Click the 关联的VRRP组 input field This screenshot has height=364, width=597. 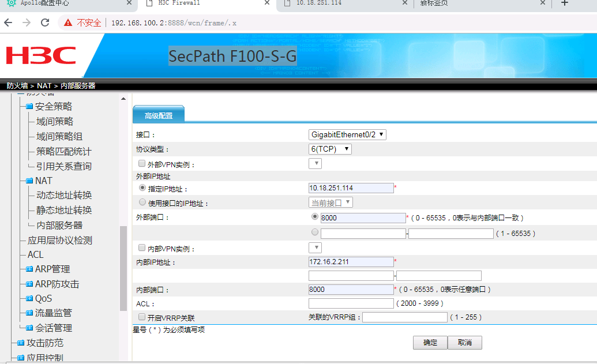405,317
